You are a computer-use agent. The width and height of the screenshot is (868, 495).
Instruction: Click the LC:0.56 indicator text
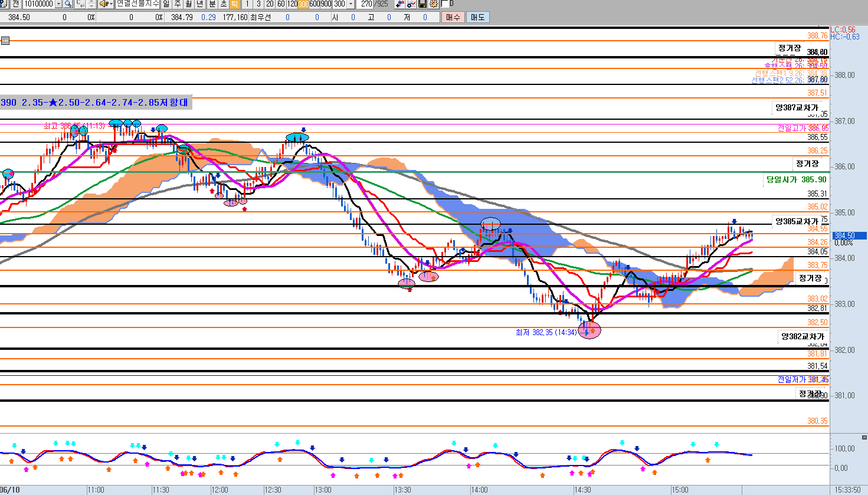(843, 29)
